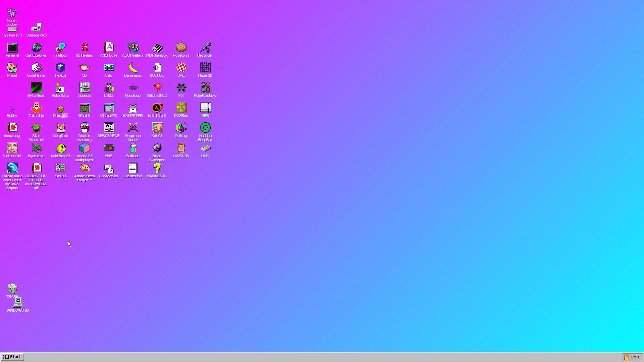The height and width of the screenshot is (362, 644).
Task: Open the Defrag utility icon
Action: [181, 128]
